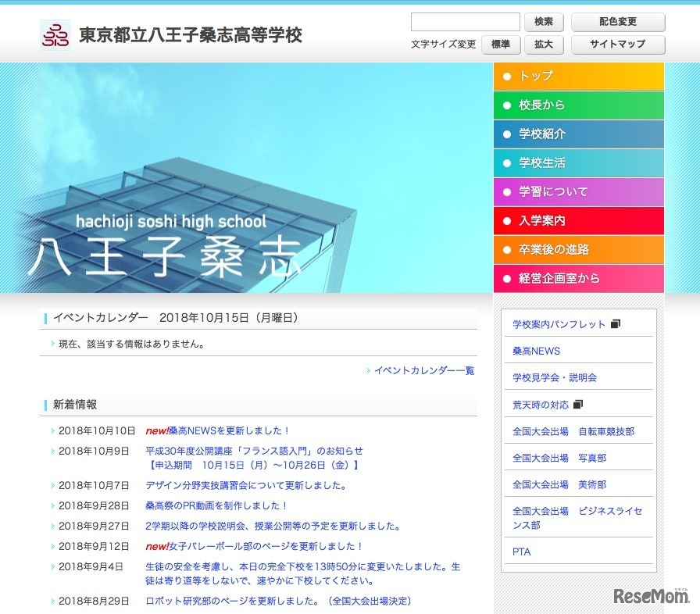The height and width of the screenshot is (614, 700).
Task: Open the サイトマップ page
Action: (617, 45)
